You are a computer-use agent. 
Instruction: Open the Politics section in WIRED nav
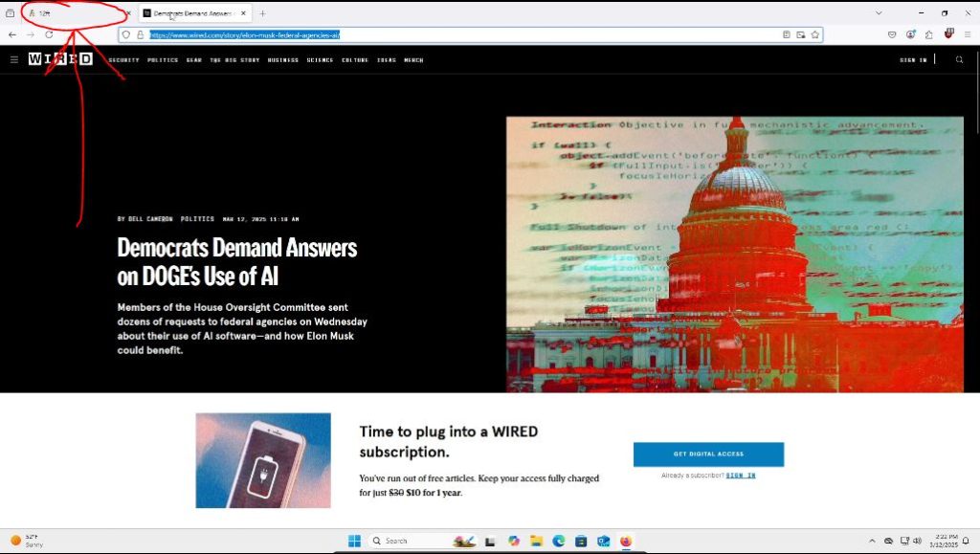163,60
